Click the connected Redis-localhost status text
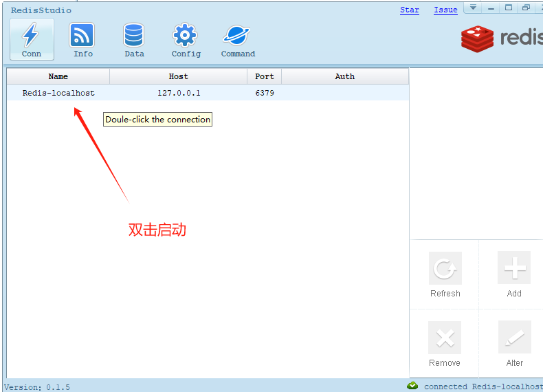Image resolution: width=543 pixels, height=392 pixels. 483,386
